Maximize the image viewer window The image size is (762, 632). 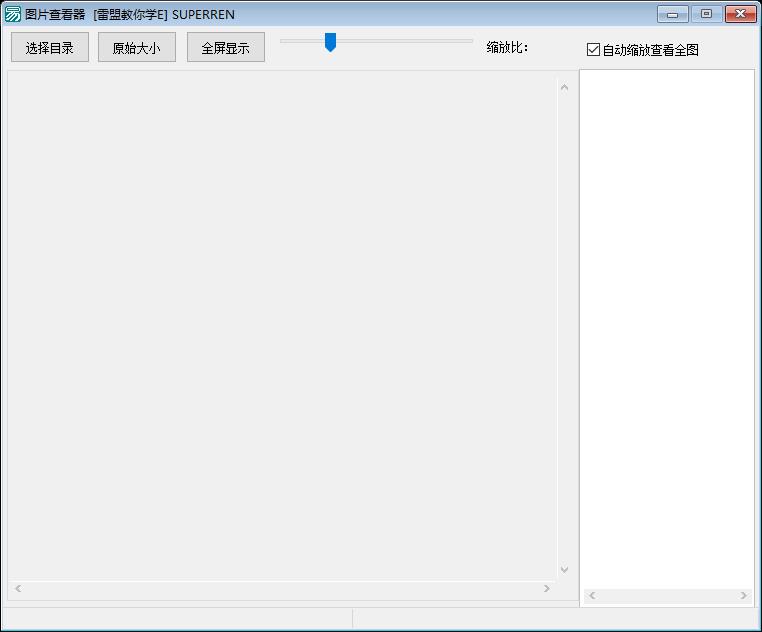(706, 14)
